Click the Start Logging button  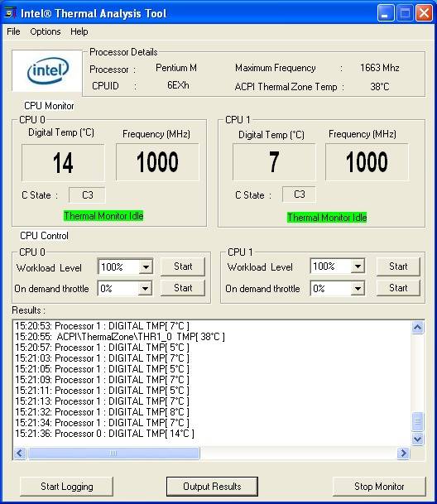pos(66,487)
